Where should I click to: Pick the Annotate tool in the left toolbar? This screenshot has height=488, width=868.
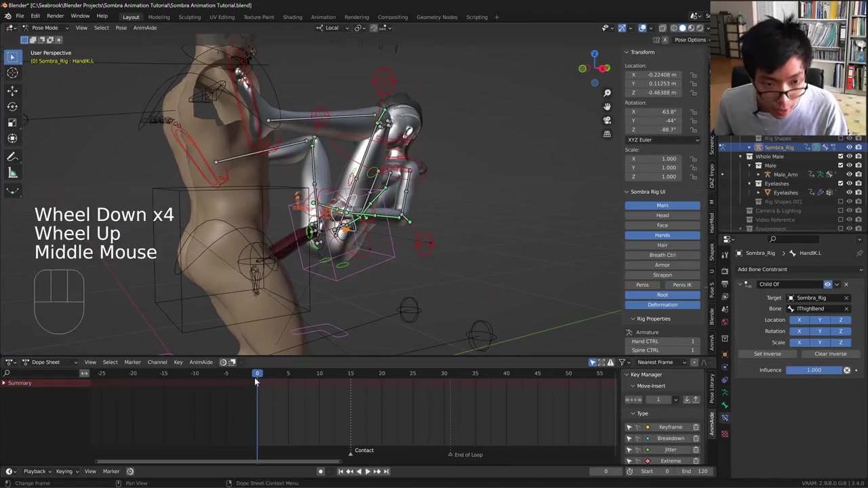point(12,157)
